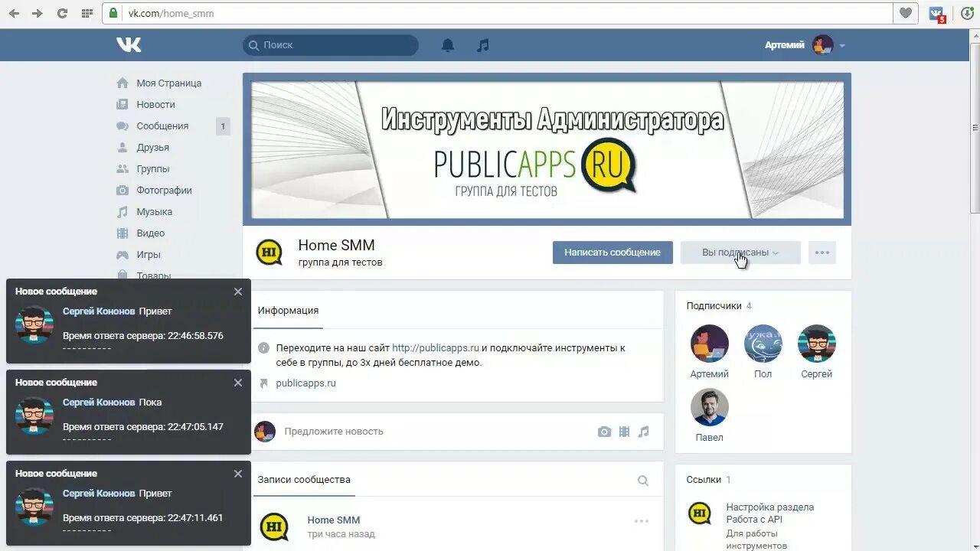Open Home SMM post author link
The image size is (980, 551).
click(334, 520)
